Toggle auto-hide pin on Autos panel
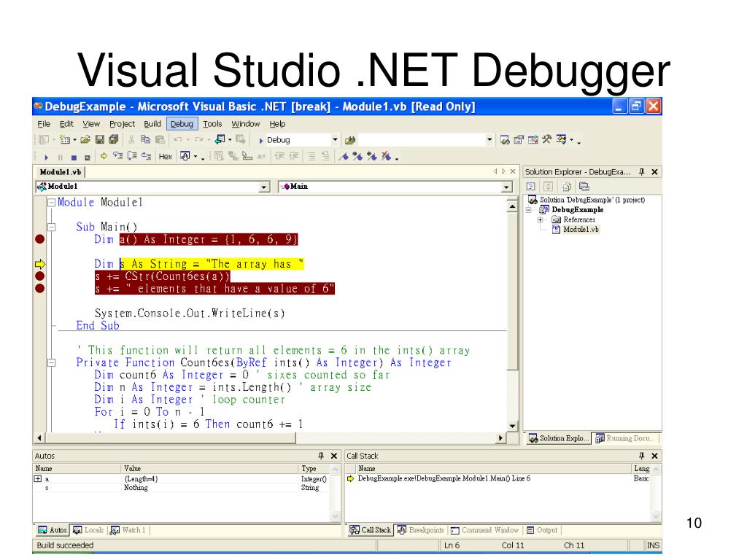 coord(321,456)
